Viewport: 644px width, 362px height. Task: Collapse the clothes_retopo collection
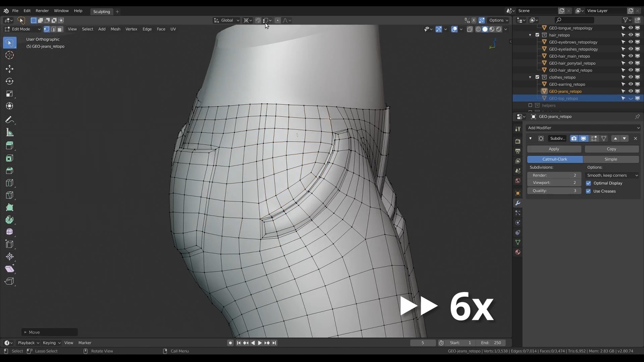click(x=530, y=77)
